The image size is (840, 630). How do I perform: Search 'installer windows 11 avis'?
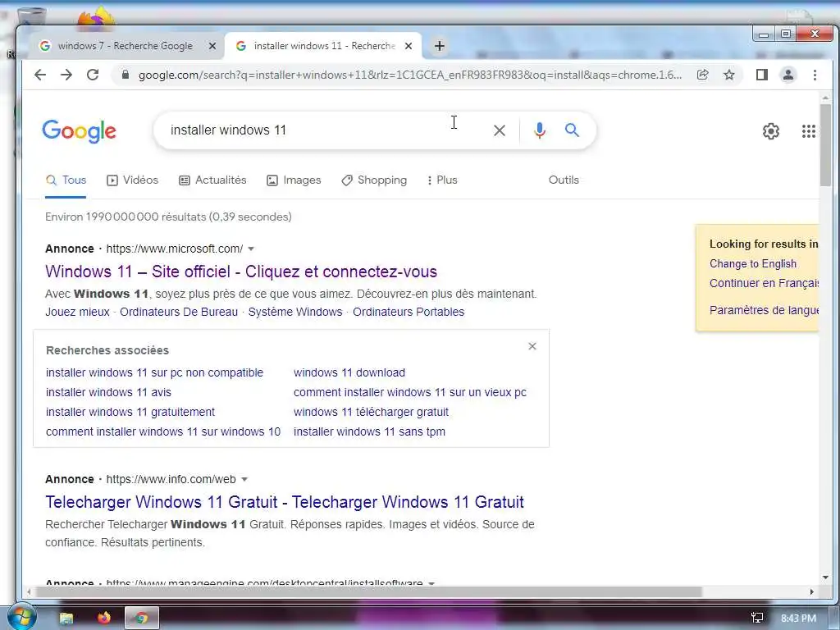pyautogui.click(x=108, y=393)
